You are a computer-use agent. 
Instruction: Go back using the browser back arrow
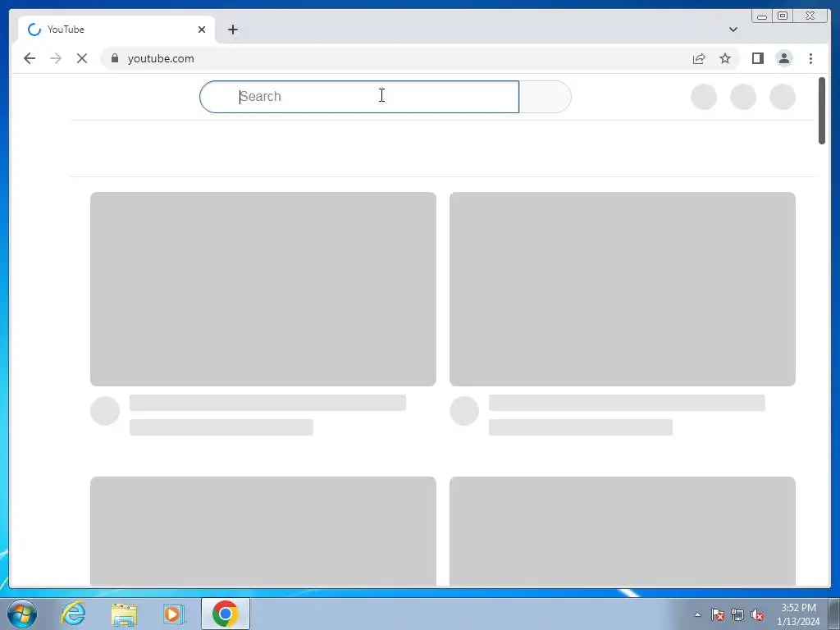(30, 58)
